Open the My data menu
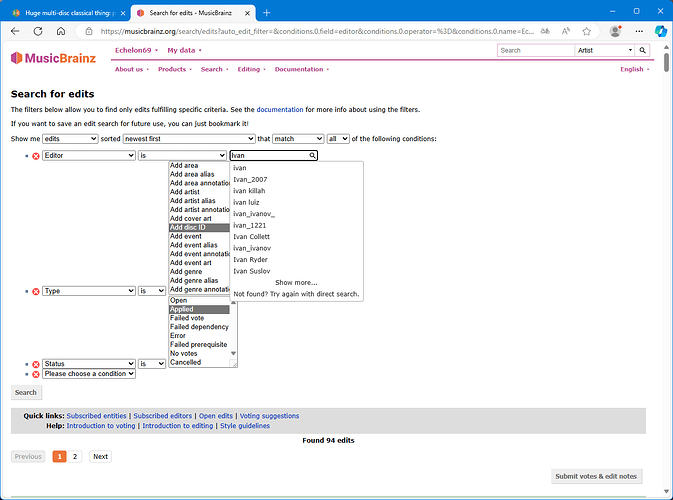Viewport: 673px width, 500px height. [x=184, y=50]
